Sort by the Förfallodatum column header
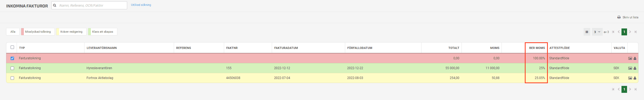 (x=359, y=48)
